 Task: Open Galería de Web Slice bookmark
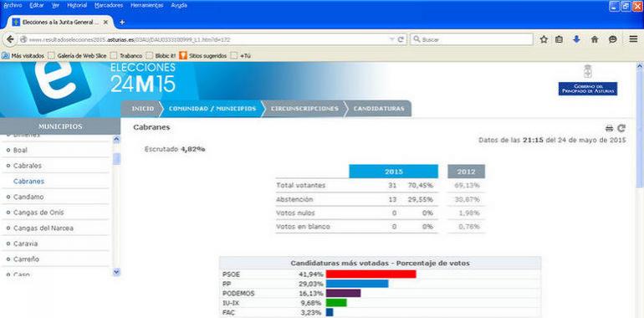point(77,55)
